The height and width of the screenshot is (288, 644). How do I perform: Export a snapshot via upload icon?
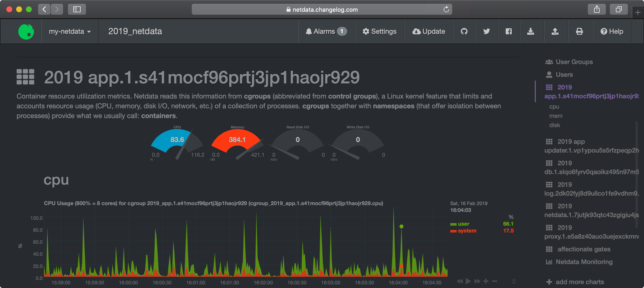(x=555, y=32)
